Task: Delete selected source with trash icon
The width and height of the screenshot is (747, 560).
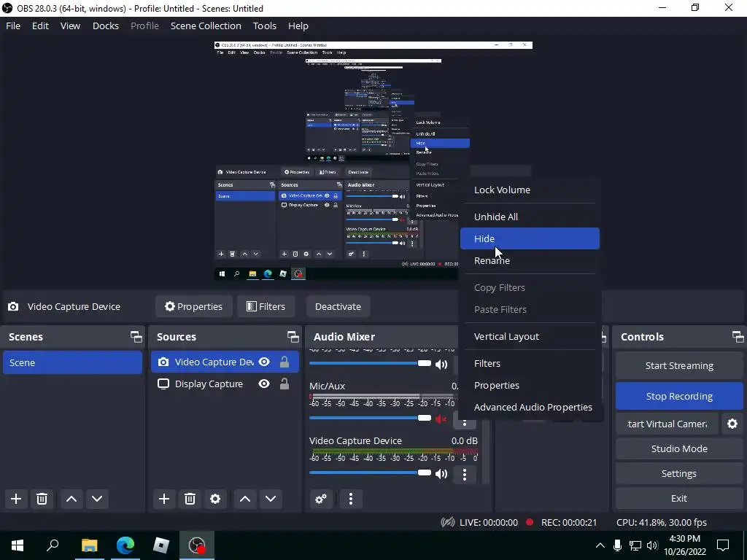Action: [x=190, y=499]
